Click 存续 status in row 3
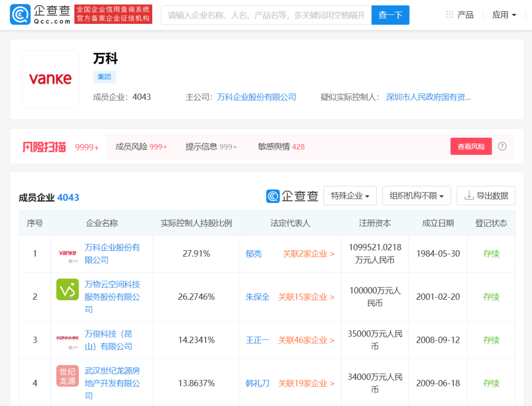The image size is (532, 406). click(x=491, y=340)
